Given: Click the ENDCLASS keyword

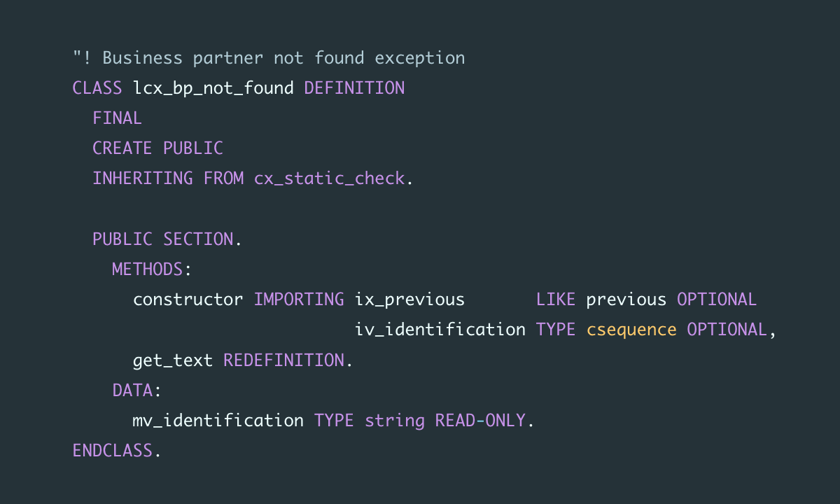Looking at the screenshot, I should [x=112, y=451].
